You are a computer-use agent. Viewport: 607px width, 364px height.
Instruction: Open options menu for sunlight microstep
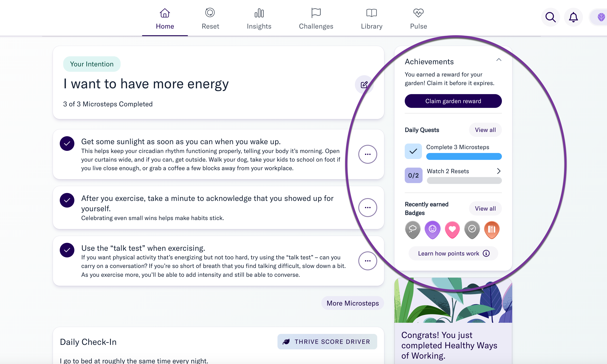coord(368,154)
